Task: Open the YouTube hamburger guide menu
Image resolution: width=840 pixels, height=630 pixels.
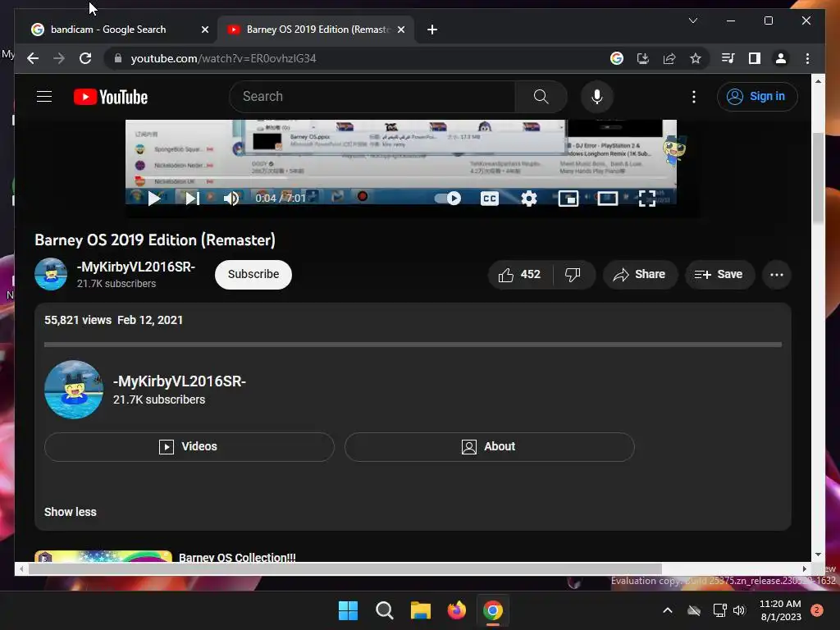Action: [44, 97]
